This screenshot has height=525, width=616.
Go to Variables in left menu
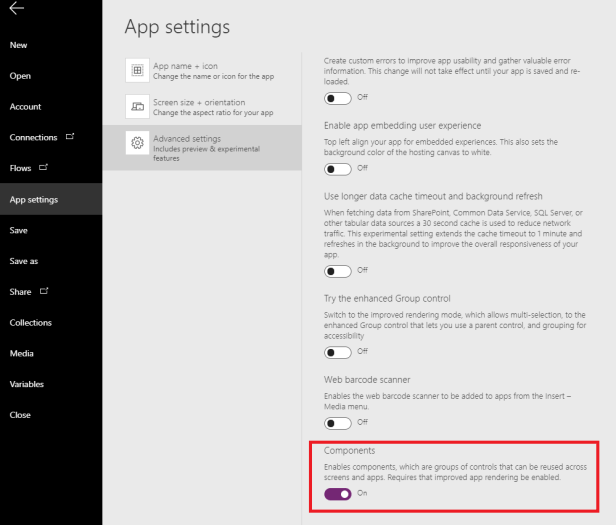27,384
